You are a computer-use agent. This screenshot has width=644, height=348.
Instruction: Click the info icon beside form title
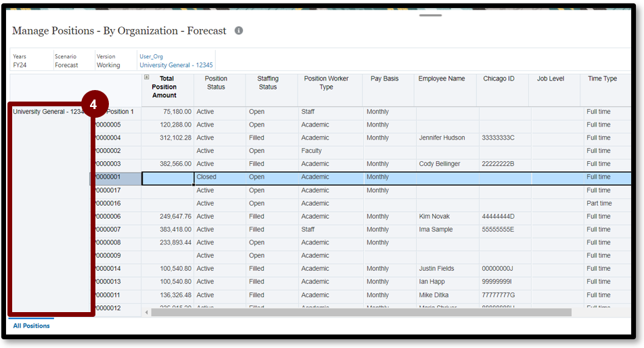tap(239, 30)
